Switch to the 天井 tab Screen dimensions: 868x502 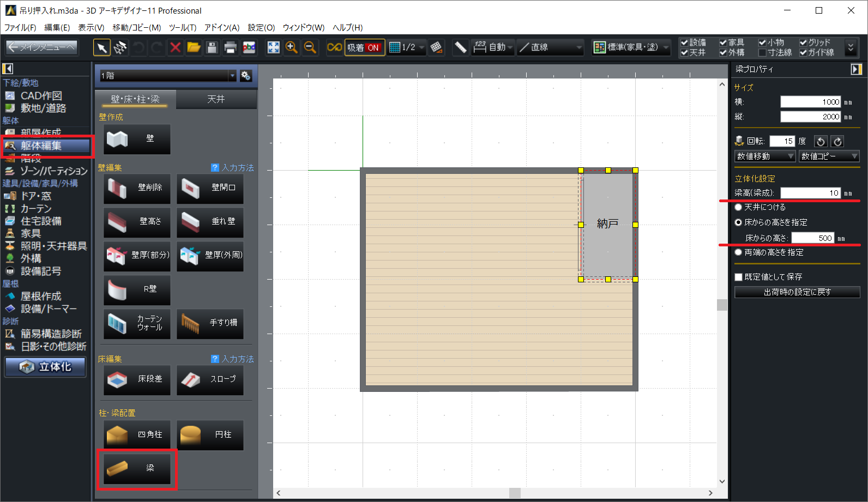216,99
